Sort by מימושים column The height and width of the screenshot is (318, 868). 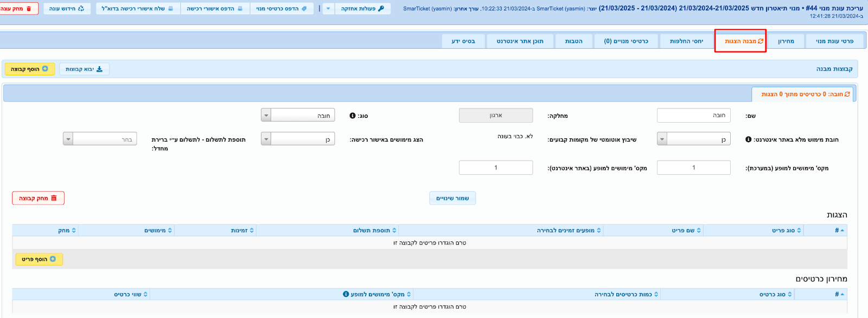click(158, 230)
